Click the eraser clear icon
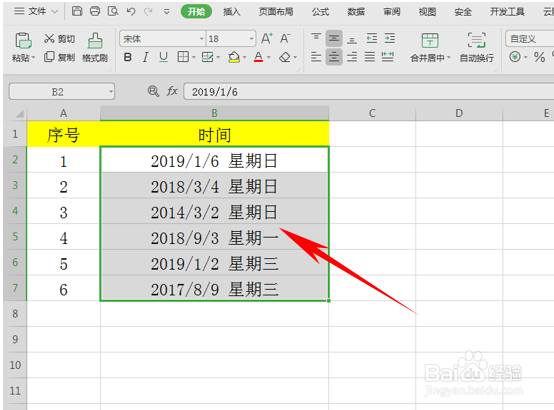The height and width of the screenshot is (410, 554). coord(285,57)
